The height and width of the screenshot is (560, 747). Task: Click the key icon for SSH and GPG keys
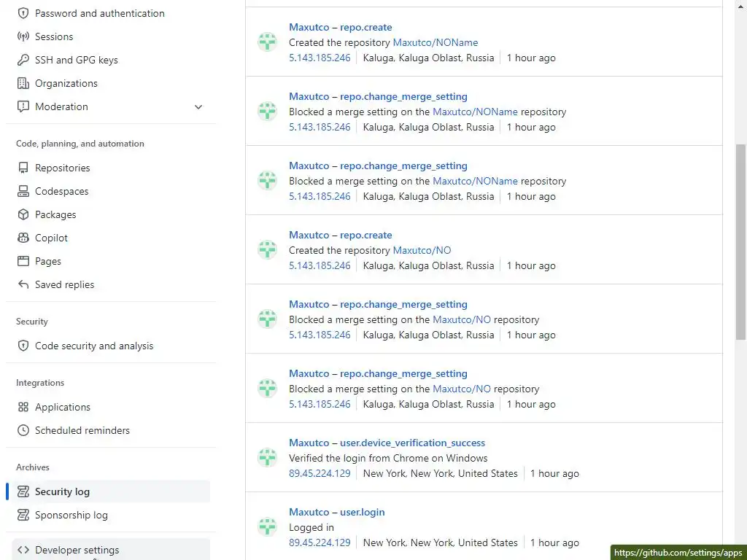(x=23, y=60)
